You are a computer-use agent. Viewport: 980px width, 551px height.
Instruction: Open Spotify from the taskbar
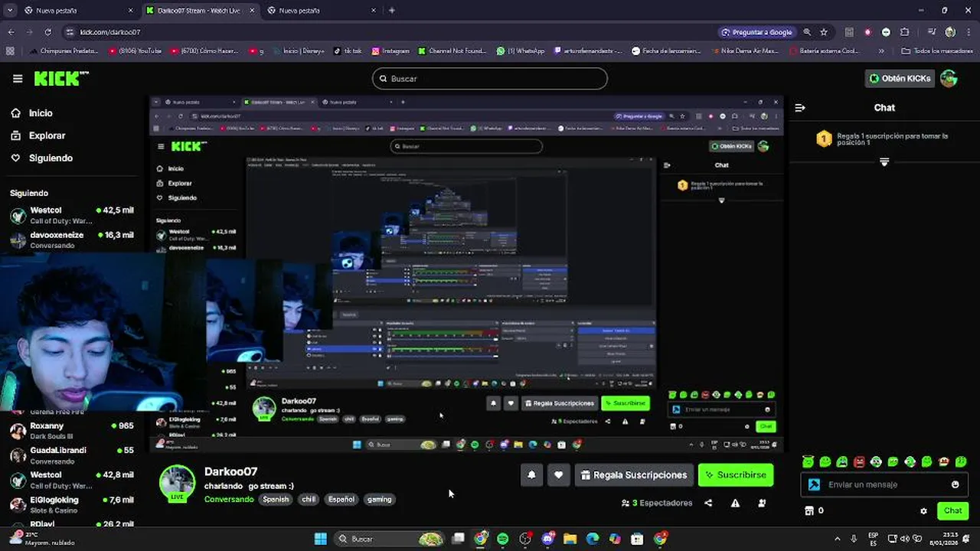pyautogui.click(x=502, y=539)
